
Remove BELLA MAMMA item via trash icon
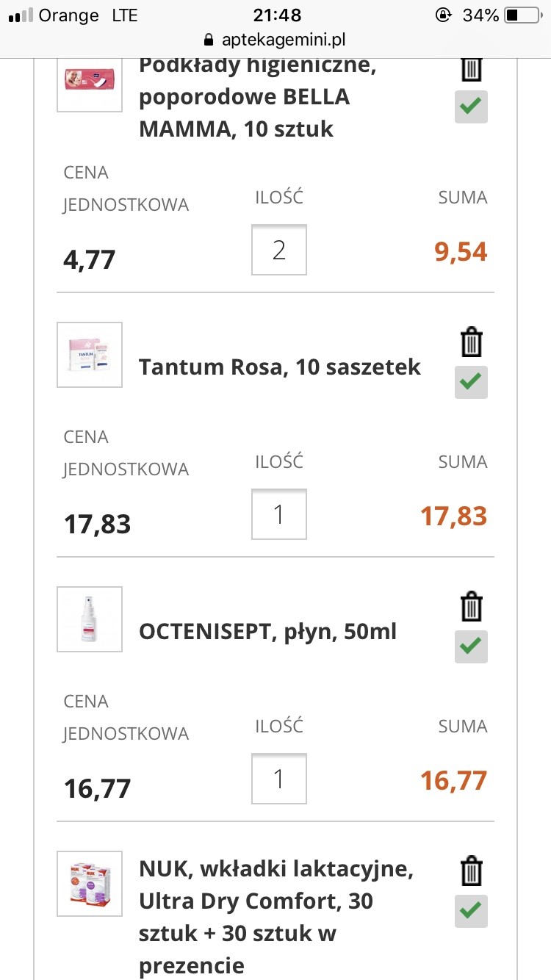[471, 68]
